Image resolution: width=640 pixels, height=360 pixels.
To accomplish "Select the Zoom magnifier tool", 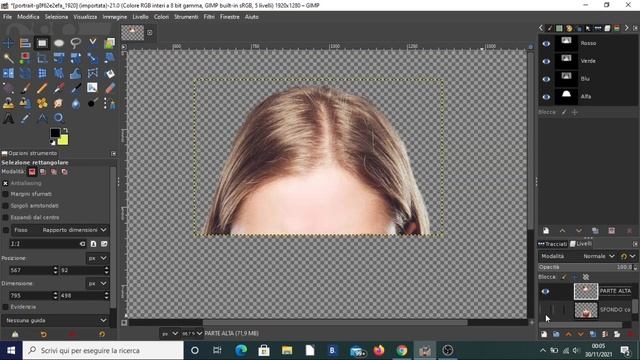I will (x=59, y=119).
